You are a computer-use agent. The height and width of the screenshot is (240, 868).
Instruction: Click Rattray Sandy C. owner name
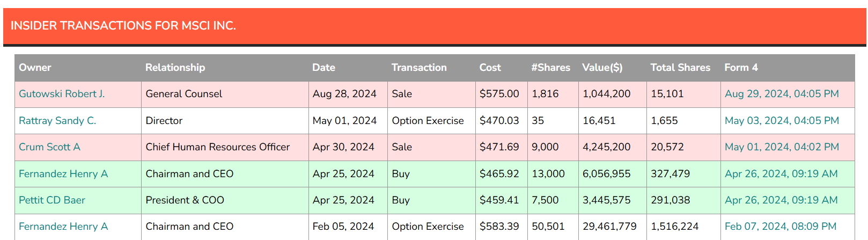point(57,121)
